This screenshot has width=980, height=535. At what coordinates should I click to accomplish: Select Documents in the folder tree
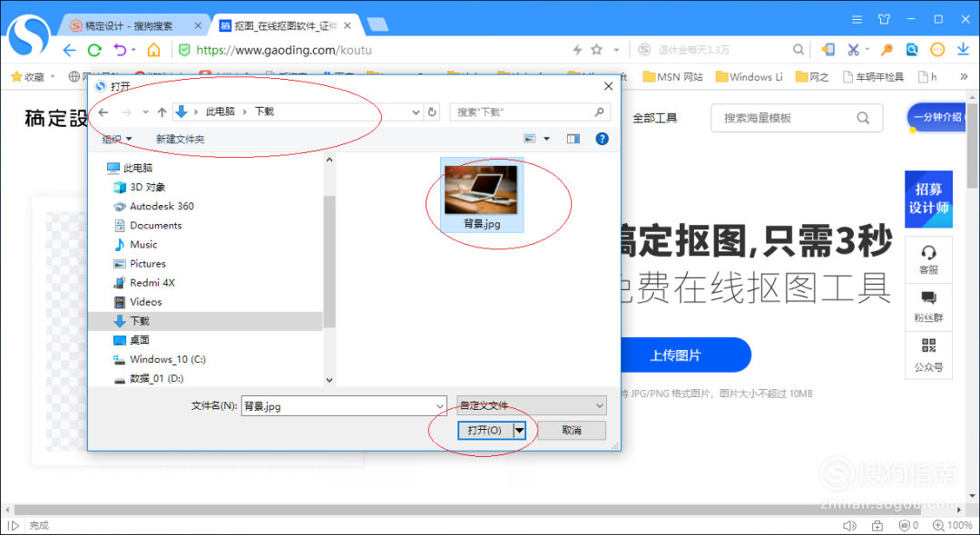pos(148,226)
